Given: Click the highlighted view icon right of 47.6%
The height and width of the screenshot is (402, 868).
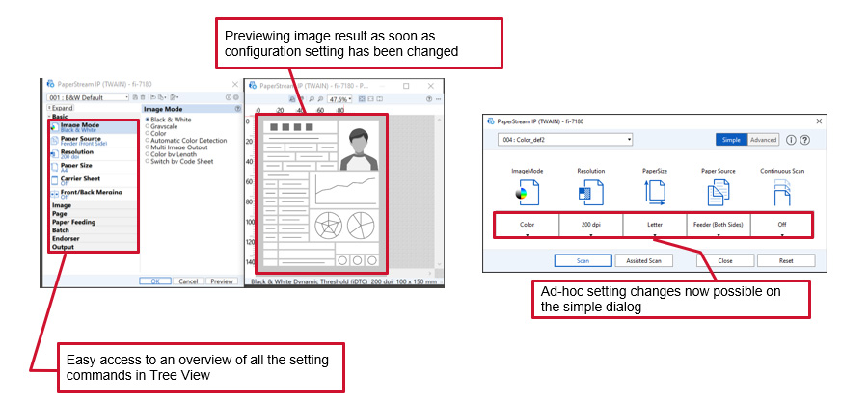Looking at the screenshot, I should 362,99.
